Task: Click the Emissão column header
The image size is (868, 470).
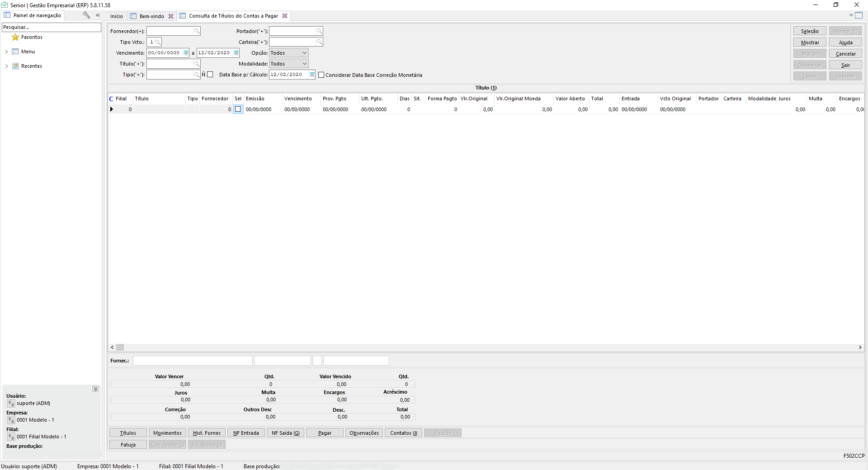Action: [x=263, y=99]
